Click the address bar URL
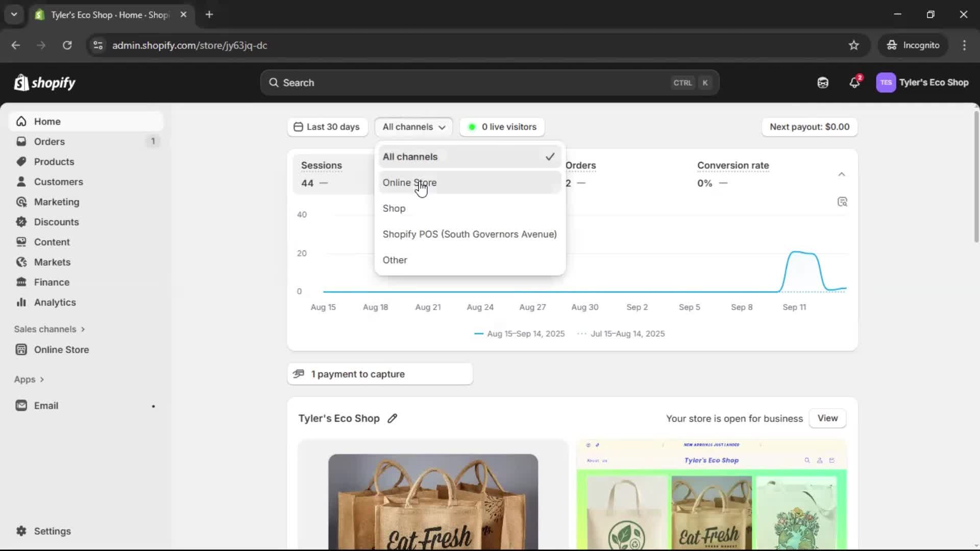980x551 pixels. [x=189, y=45]
